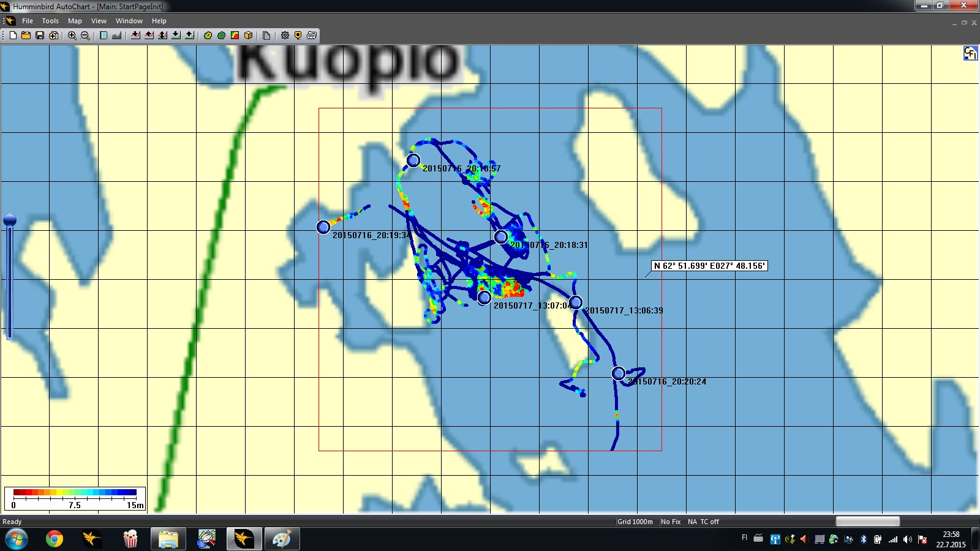Viewport: 980px width, 551px height.
Task: Select waypoint 20150716_20:20:24 marker
Action: (619, 373)
